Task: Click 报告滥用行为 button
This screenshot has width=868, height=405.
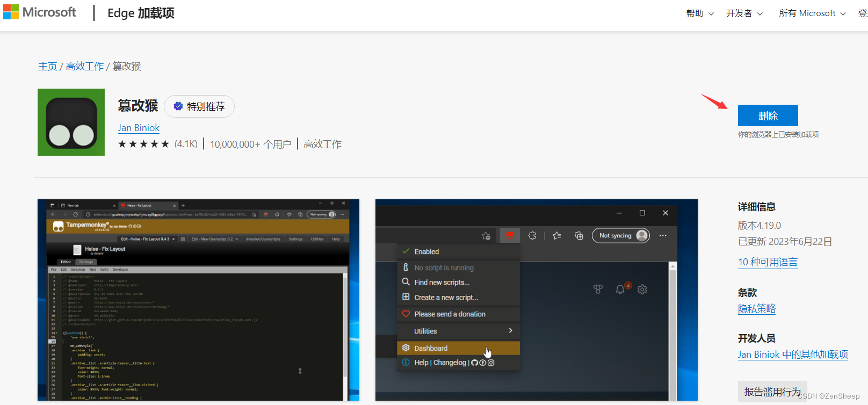Action: pyautogui.click(x=772, y=392)
